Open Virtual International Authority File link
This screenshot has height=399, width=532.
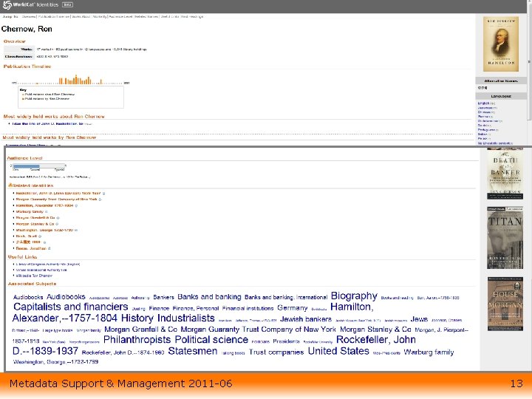(41, 270)
